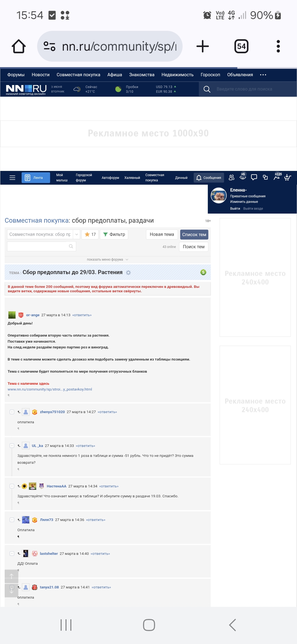Collapse the Ляля73 message branch
297x644 pixels.
(12, 520)
